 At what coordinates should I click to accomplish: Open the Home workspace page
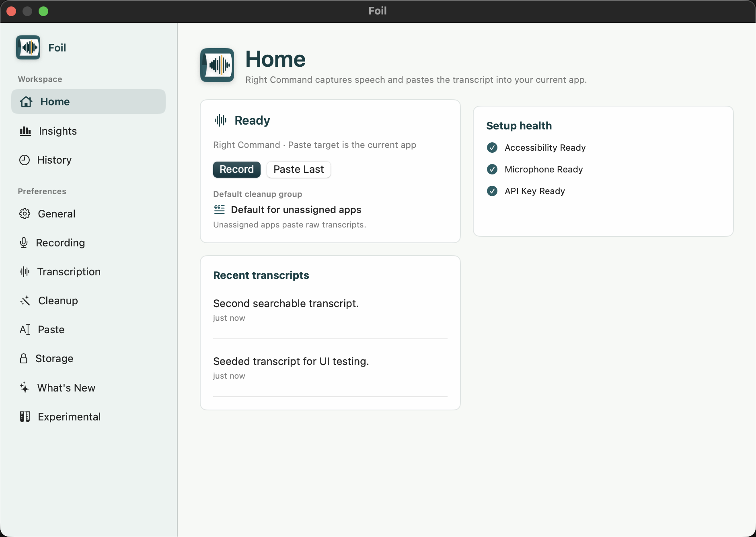[88, 102]
